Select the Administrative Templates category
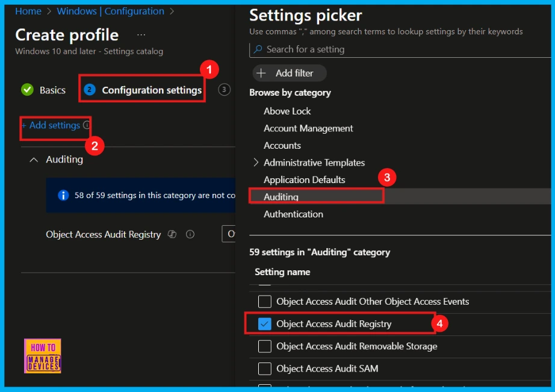This screenshot has height=392, width=555. coord(314,163)
